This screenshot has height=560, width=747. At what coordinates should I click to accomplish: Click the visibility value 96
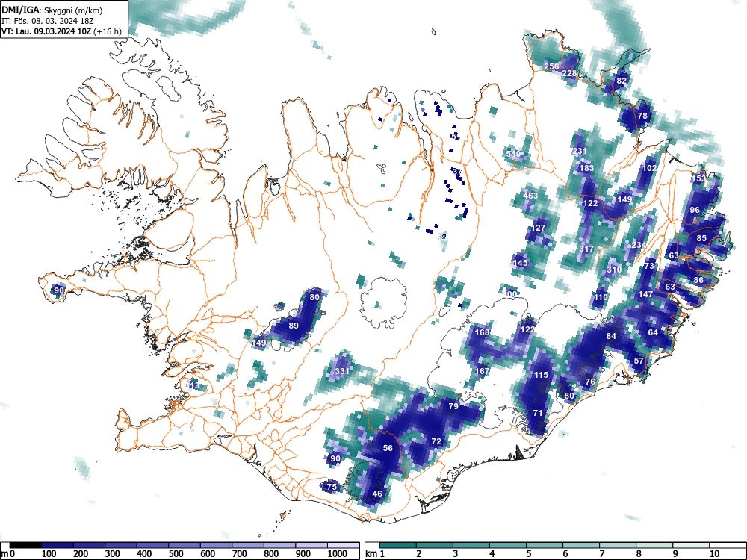pyautogui.click(x=695, y=210)
